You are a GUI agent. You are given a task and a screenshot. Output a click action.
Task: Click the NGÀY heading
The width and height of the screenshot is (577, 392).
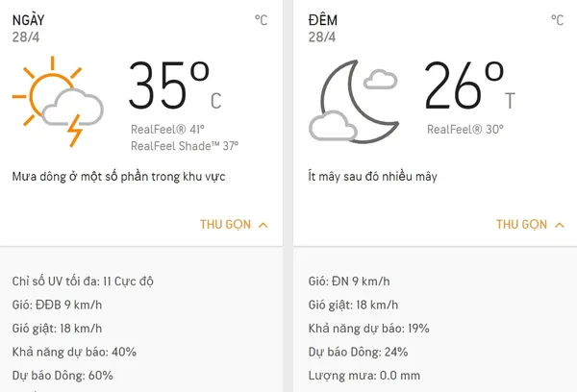pos(29,20)
